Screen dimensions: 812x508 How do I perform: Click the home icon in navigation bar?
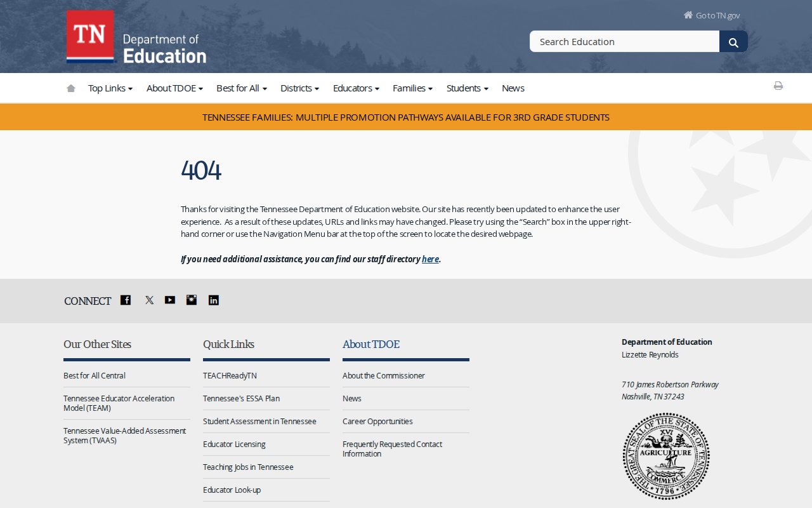(x=71, y=88)
